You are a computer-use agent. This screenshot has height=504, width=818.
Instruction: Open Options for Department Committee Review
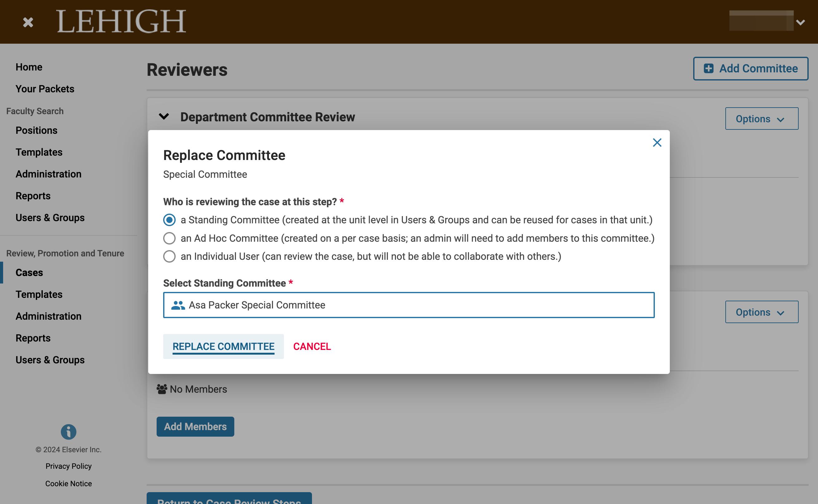coord(761,119)
